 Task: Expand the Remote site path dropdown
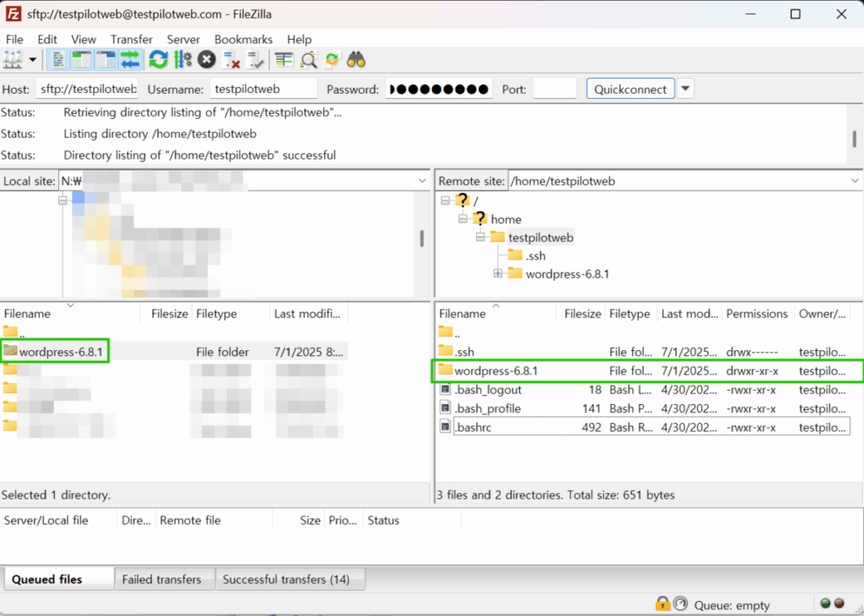pos(855,181)
